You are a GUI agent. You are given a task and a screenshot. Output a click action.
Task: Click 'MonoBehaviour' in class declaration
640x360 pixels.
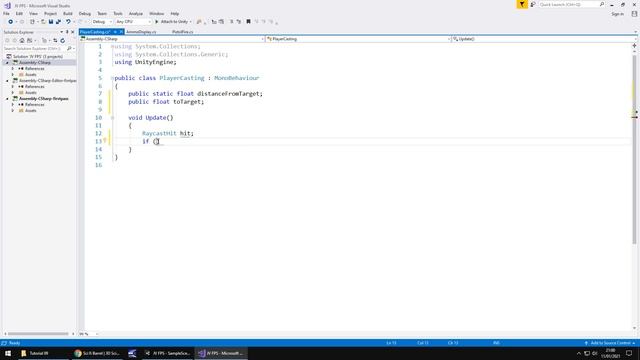pos(237,78)
